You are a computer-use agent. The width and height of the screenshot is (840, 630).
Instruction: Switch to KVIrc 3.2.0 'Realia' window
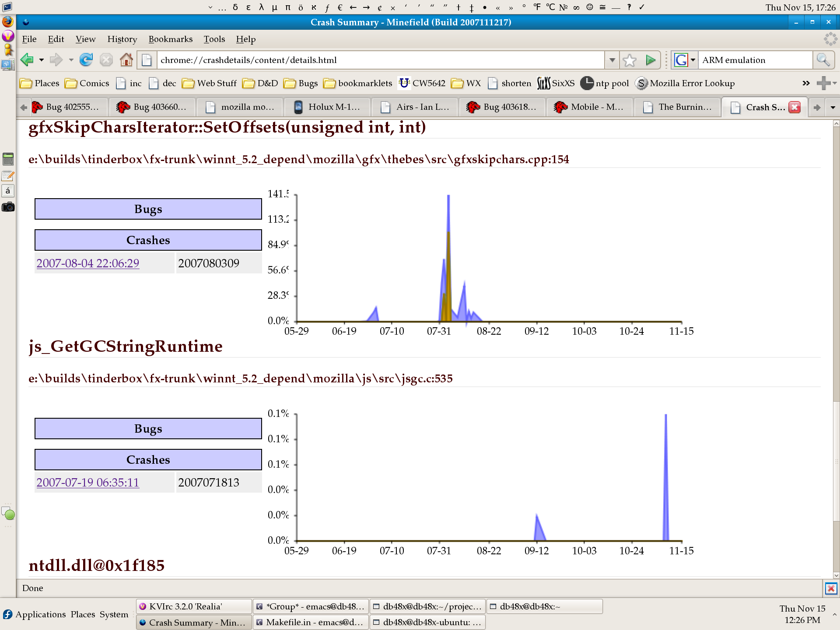click(194, 606)
